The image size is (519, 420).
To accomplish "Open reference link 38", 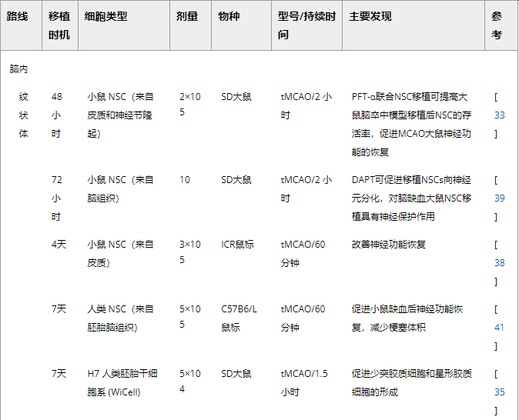I will point(499,262).
